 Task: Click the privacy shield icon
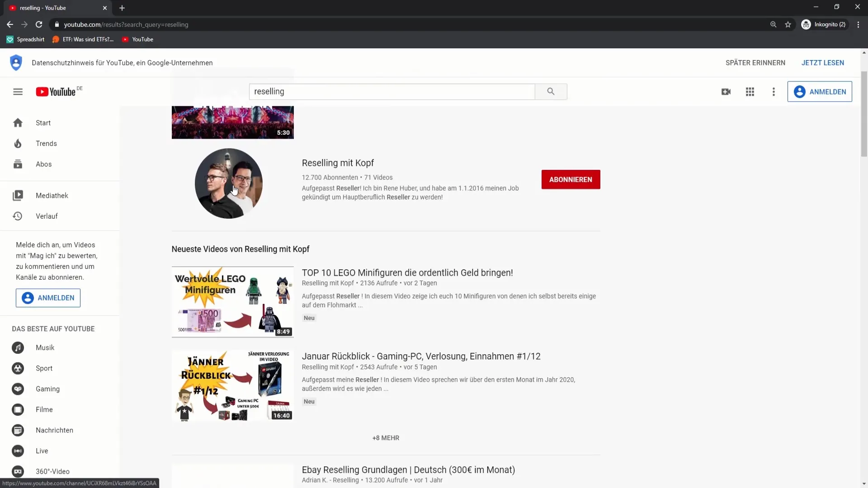pyautogui.click(x=16, y=63)
